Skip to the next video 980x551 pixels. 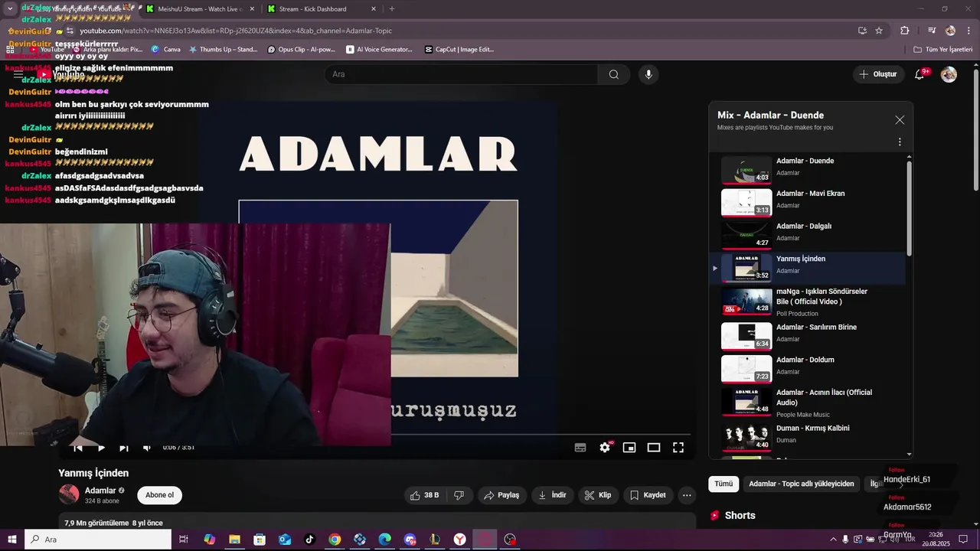click(124, 448)
